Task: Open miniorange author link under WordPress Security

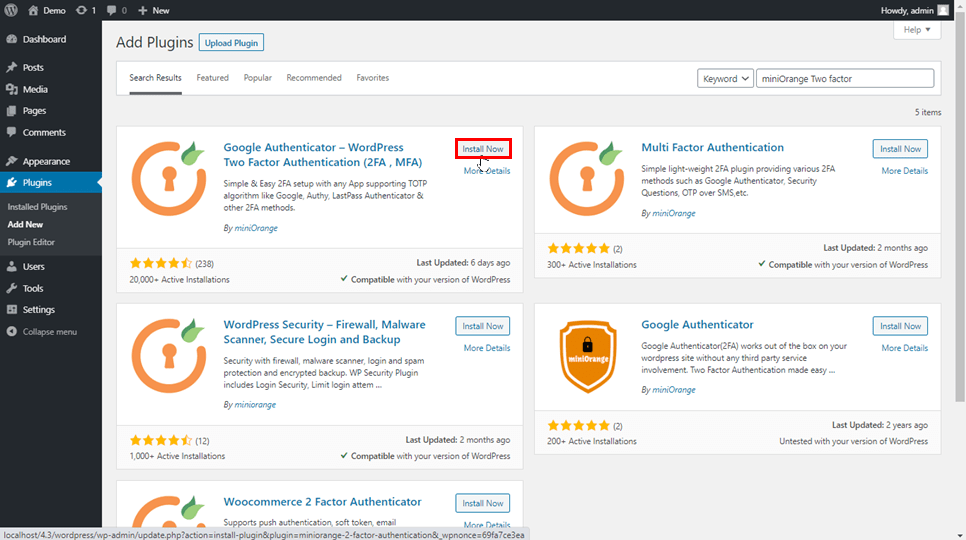Action: (255, 405)
